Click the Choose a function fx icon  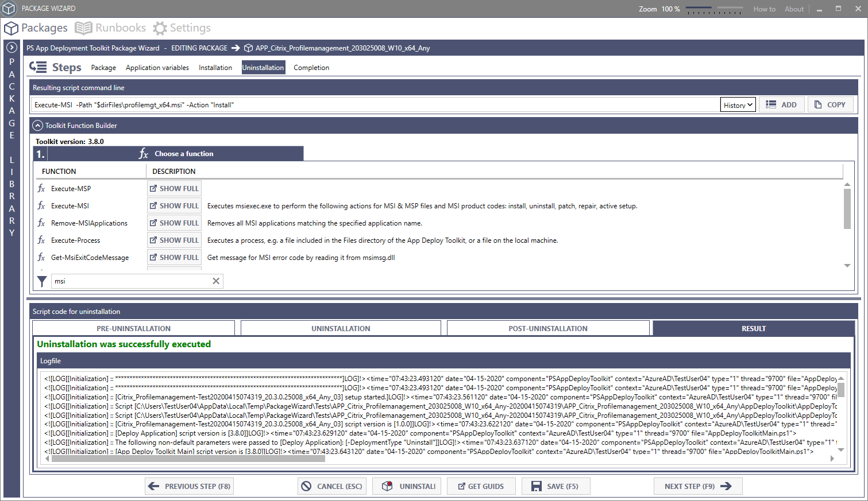coord(144,154)
